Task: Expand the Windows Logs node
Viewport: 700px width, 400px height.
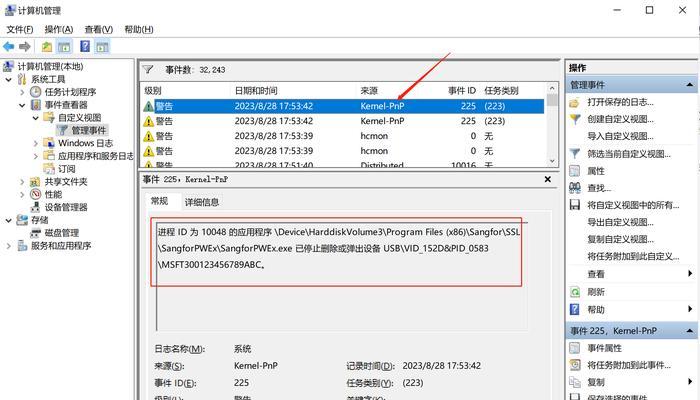Action: point(35,143)
